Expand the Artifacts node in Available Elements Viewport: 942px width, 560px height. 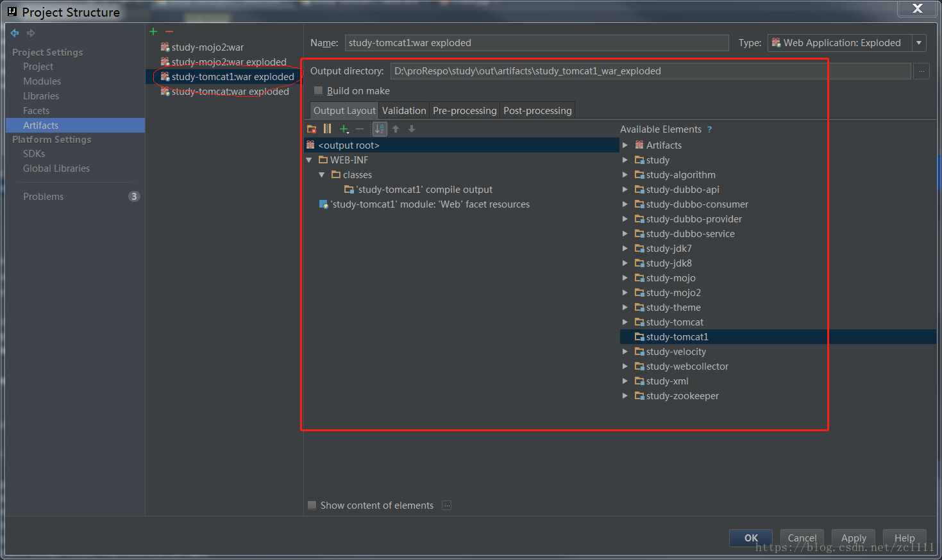pos(625,145)
